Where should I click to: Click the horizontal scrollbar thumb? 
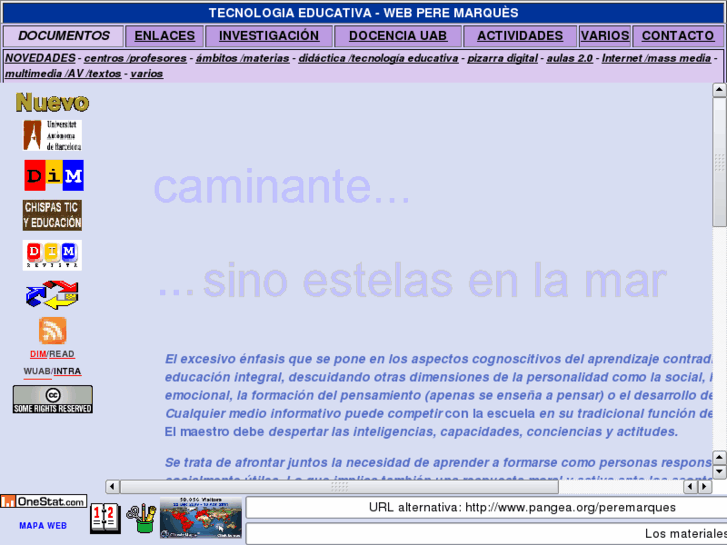tap(339, 487)
